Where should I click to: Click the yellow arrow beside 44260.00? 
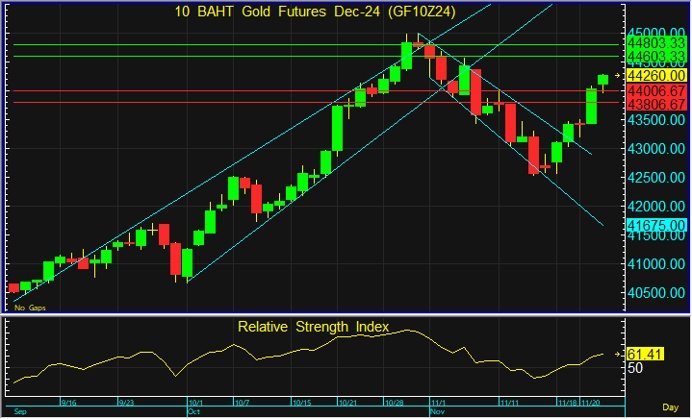click(x=617, y=76)
